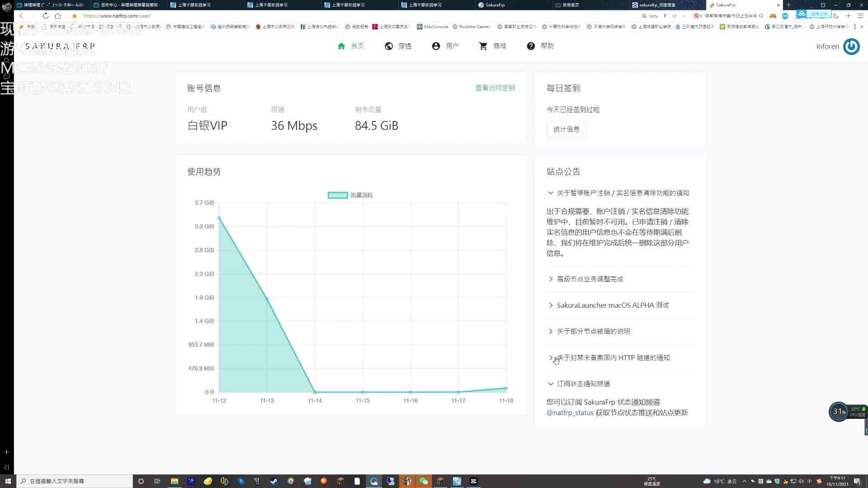Image resolution: width=868 pixels, height=488 pixels.
Task: Open the Rockstar Games bookmark
Action: [471, 27]
